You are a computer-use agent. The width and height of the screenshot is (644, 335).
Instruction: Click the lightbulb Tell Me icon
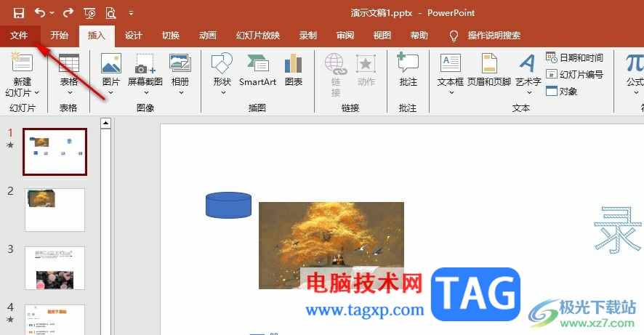[x=454, y=36]
